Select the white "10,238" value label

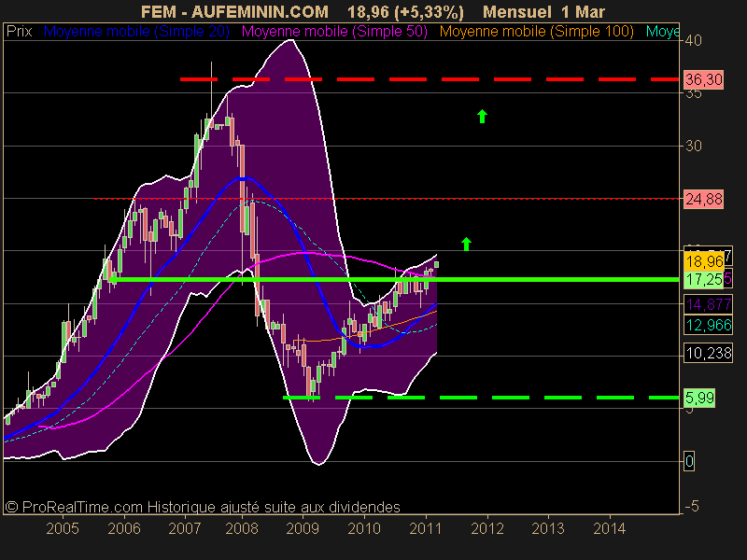coord(709,354)
